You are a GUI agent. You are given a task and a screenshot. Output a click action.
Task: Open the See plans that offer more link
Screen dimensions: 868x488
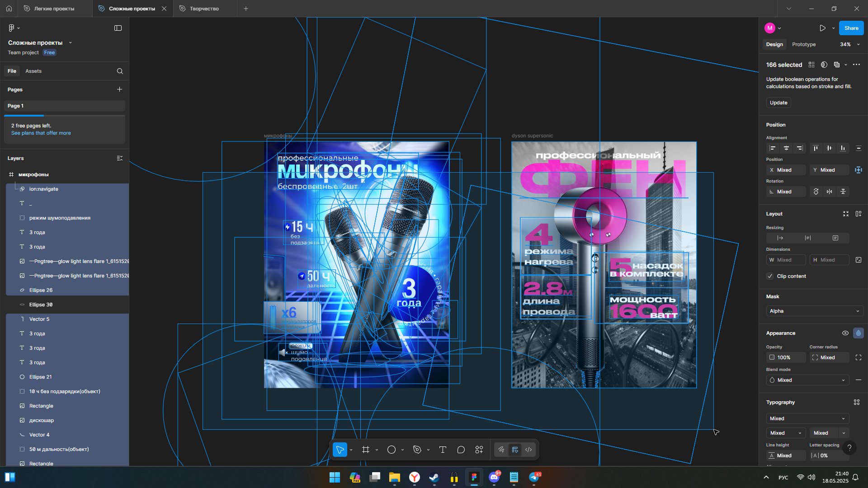click(x=41, y=133)
